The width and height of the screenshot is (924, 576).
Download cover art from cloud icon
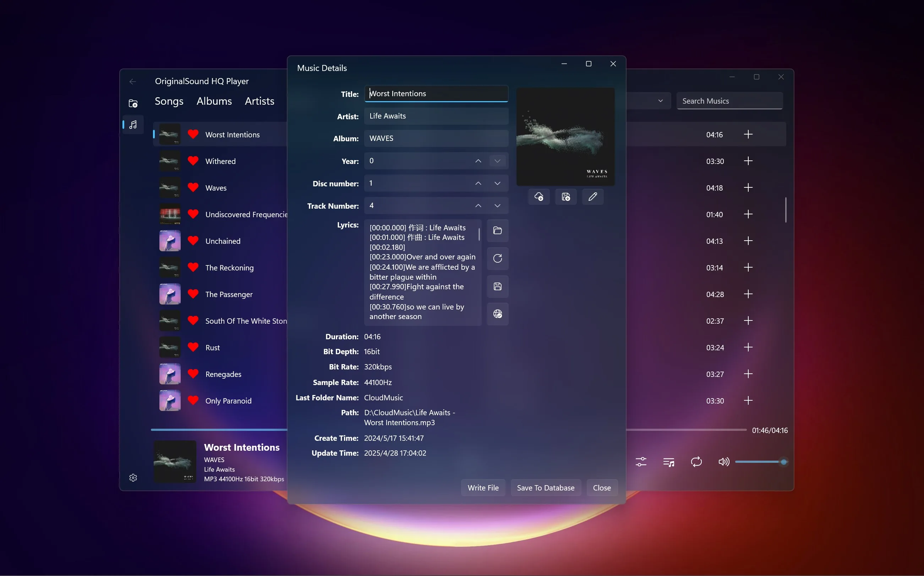(x=539, y=197)
